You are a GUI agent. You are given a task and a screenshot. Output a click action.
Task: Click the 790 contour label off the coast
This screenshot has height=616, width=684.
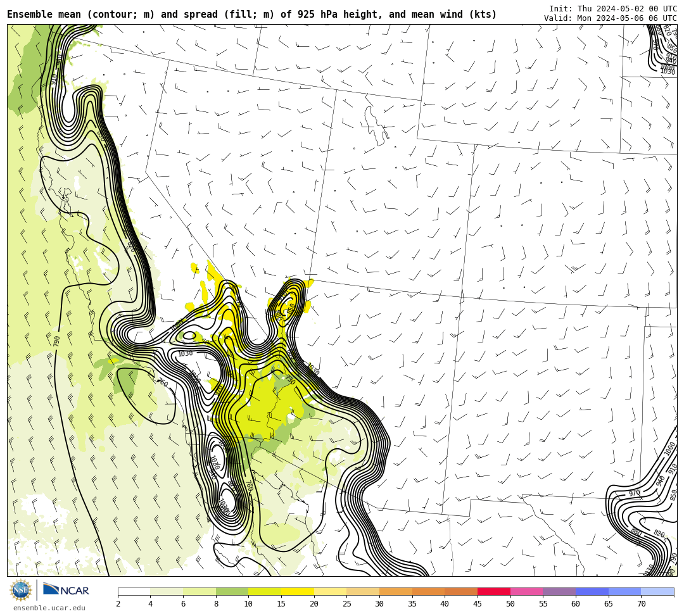click(x=57, y=341)
